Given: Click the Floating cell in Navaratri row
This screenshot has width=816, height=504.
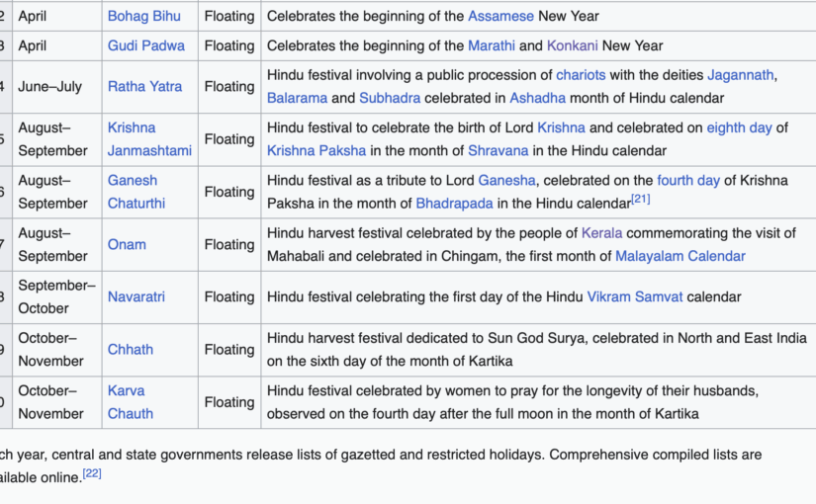Looking at the screenshot, I should [x=229, y=297].
